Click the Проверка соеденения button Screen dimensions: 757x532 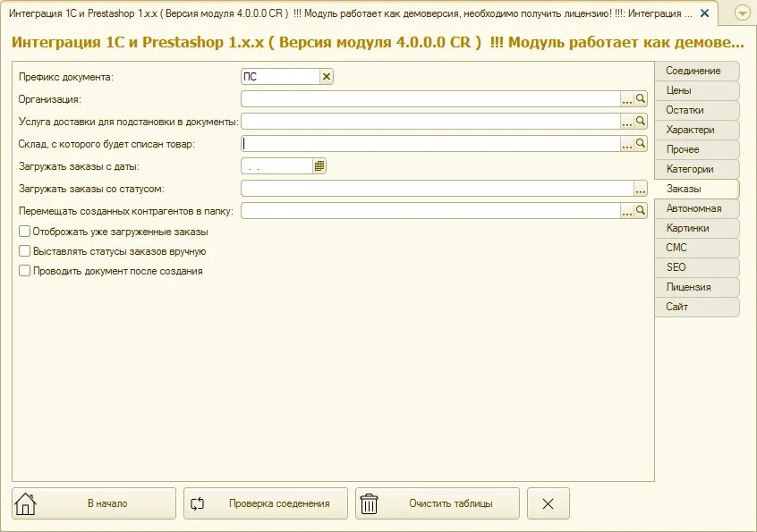click(x=266, y=503)
